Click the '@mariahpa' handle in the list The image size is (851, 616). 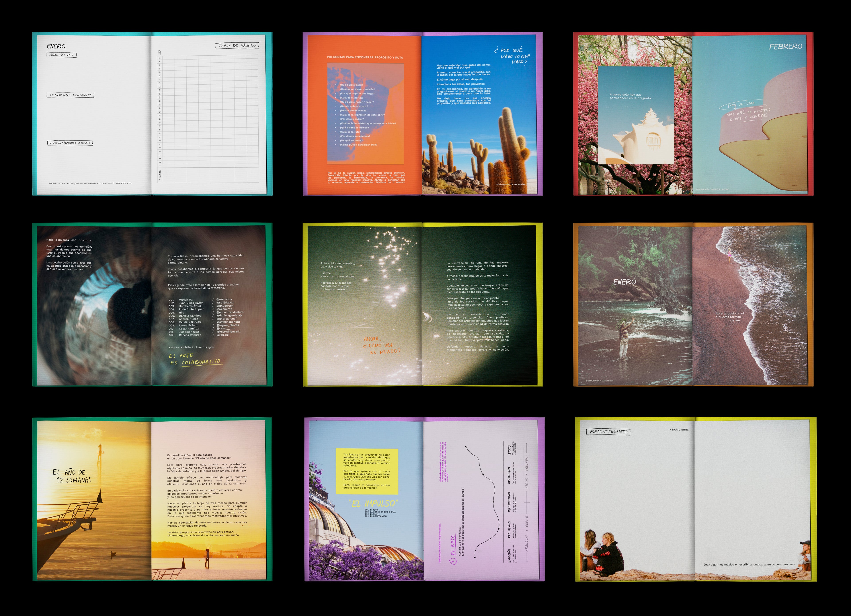(224, 300)
